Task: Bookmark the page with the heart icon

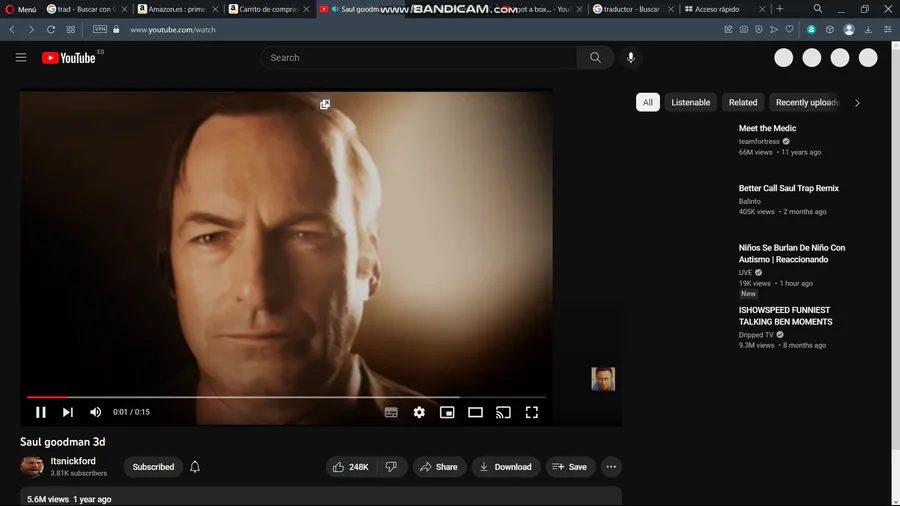Action: pyautogui.click(x=789, y=29)
